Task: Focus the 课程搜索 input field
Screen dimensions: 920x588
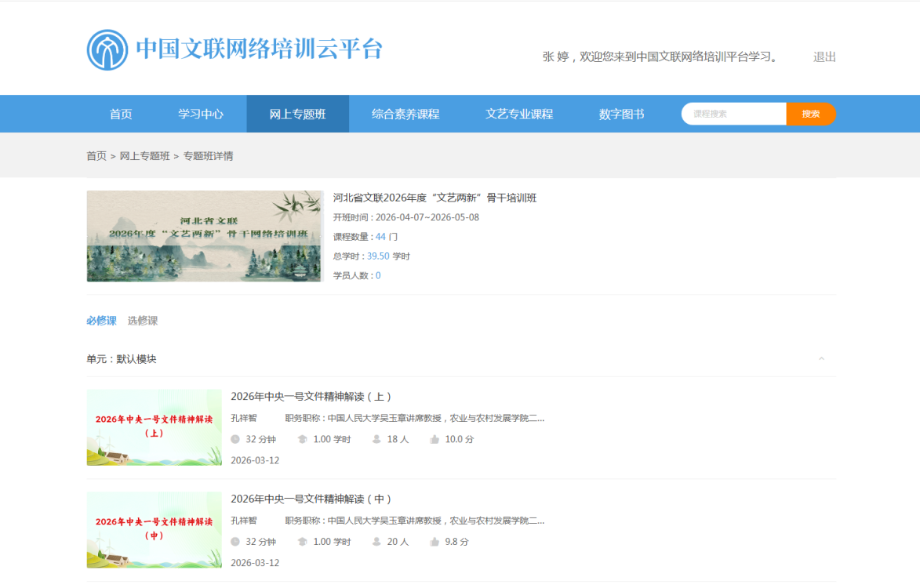Action: pyautogui.click(x=734, y=114)
